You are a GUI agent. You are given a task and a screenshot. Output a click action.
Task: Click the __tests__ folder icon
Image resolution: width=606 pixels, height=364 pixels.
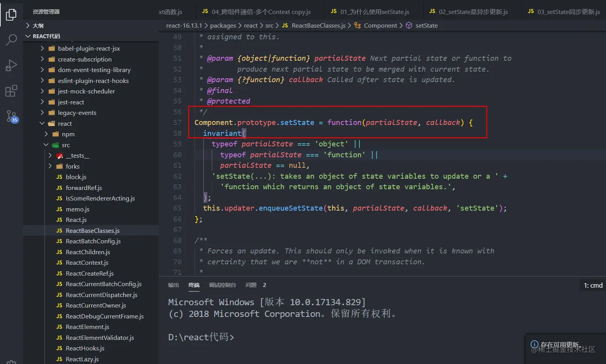(x=60, y=156)
